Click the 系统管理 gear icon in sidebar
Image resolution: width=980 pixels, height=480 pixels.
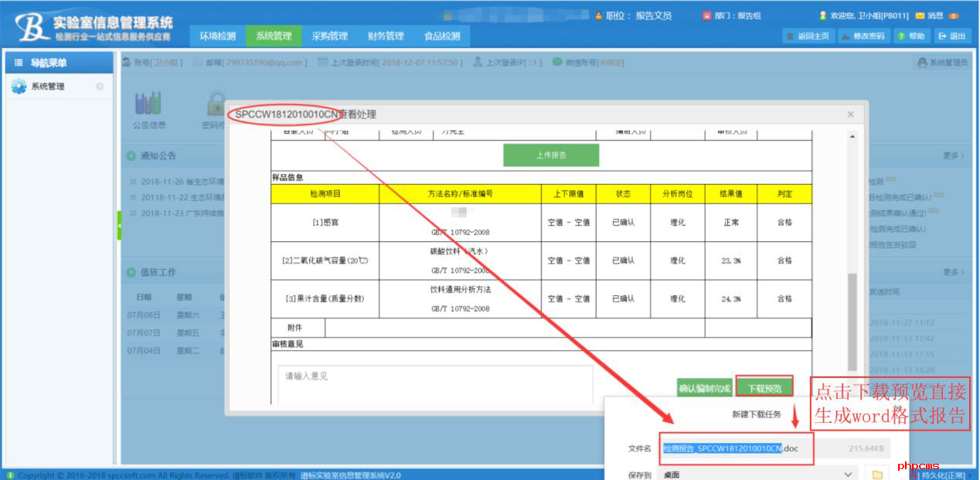click(19, 87)
